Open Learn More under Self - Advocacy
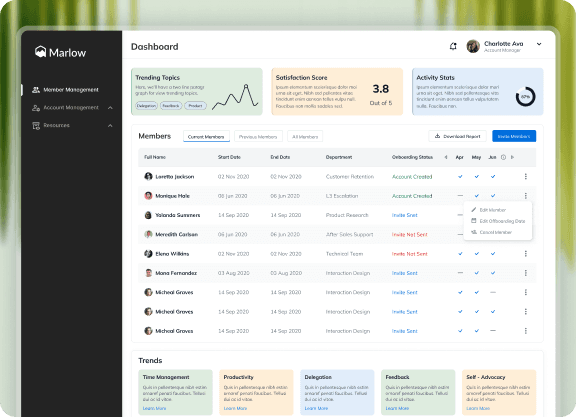 tap(478, 409)
